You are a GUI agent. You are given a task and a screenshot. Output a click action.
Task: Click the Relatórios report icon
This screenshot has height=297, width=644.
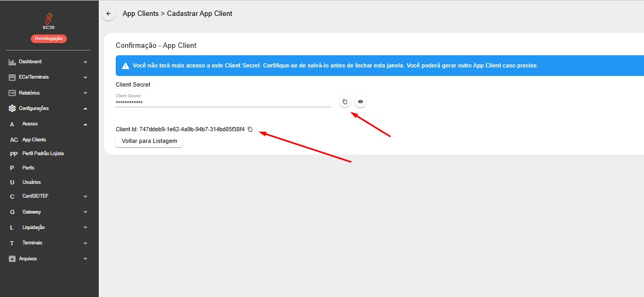click(12, 93)
